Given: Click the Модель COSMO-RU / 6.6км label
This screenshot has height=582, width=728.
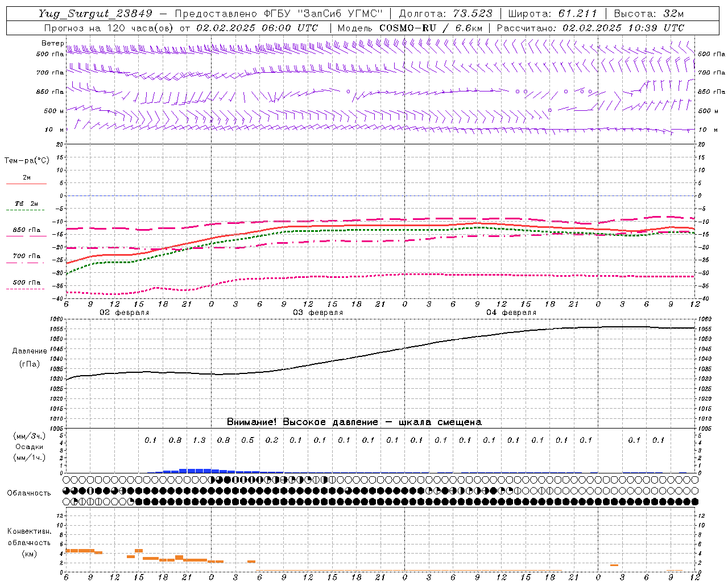Looking at the screenshot, I should tap(410, 27).
